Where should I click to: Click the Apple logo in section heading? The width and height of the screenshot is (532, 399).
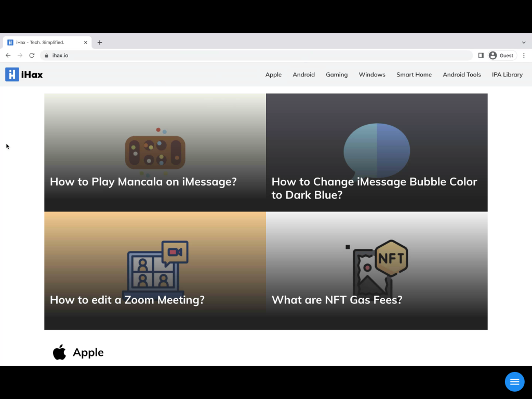(x=59, y=352)
